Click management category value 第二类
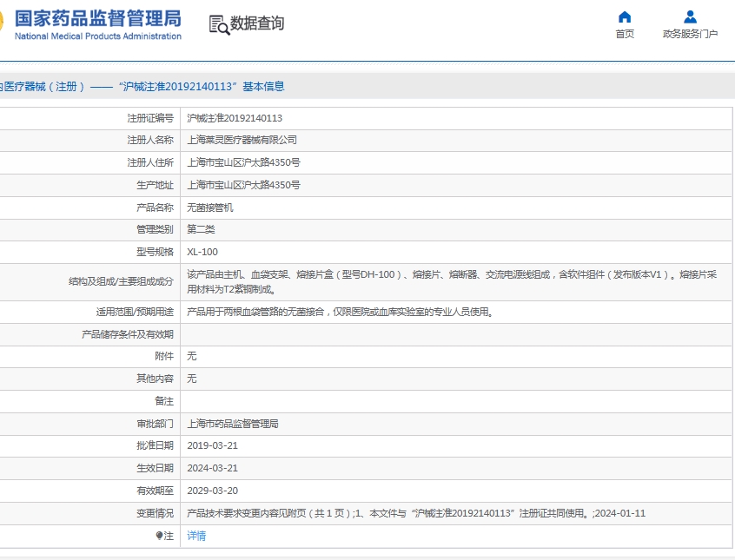 (201, 229)
